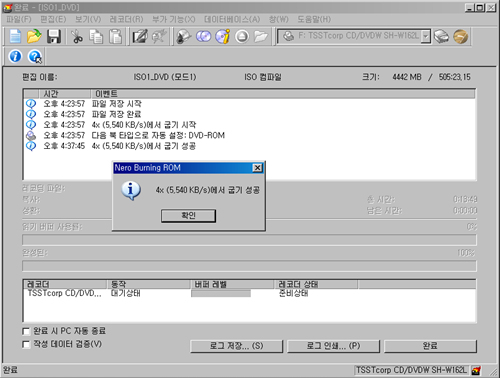Select log row 굽기 시작

point(250,125)
